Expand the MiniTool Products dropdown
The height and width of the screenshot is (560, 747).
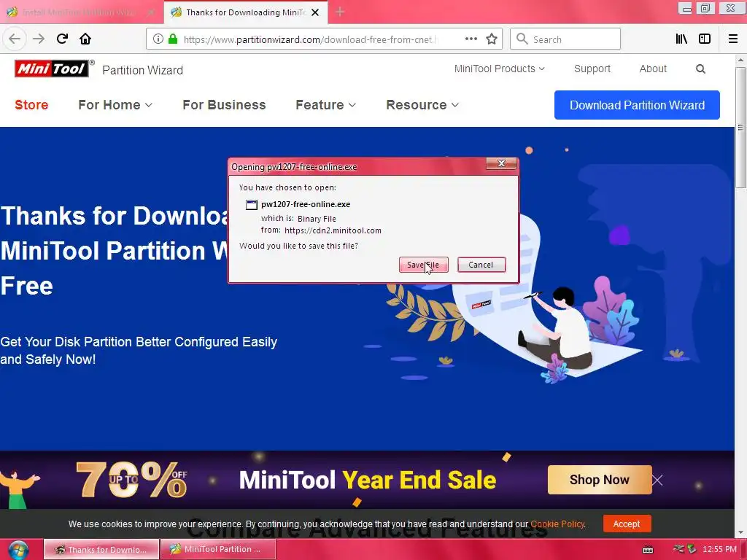[x=499, y=69]
